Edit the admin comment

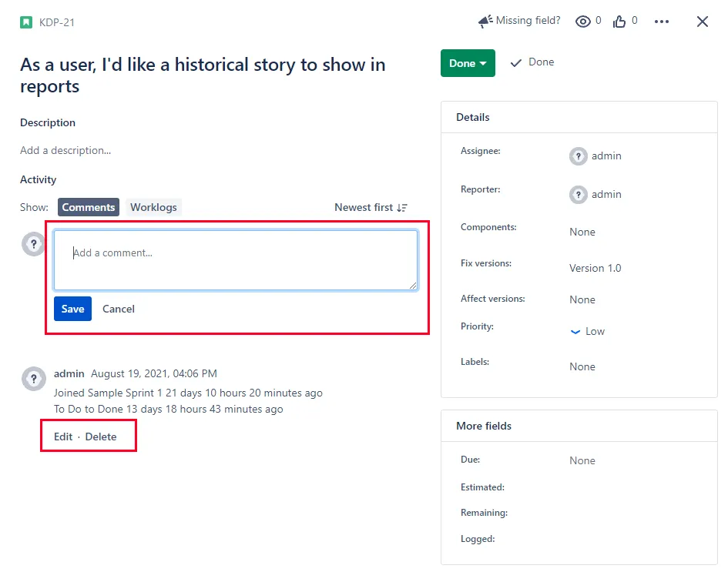coord(63,437)
